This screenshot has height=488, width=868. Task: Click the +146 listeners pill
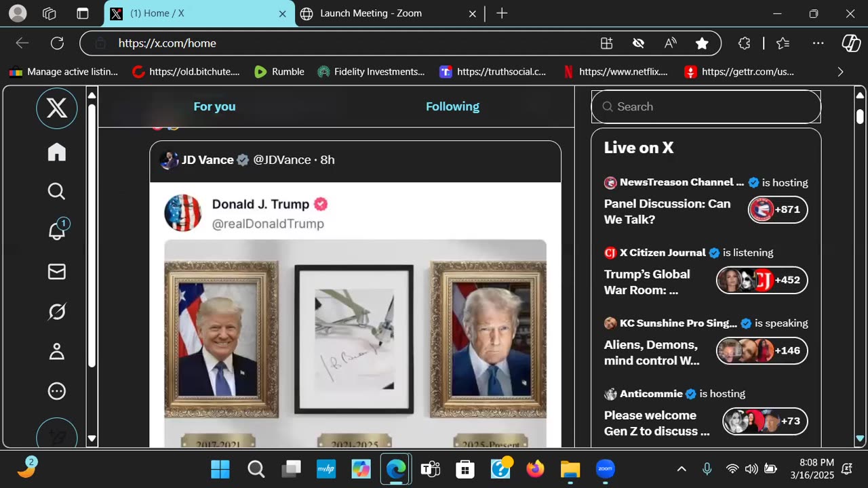[762, 350]
